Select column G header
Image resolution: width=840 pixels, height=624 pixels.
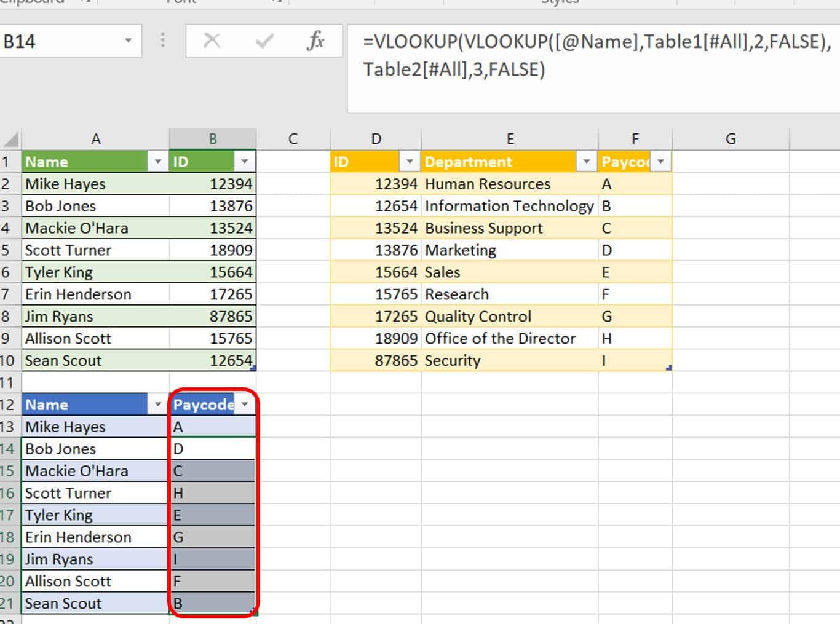(x=731, y=139)
